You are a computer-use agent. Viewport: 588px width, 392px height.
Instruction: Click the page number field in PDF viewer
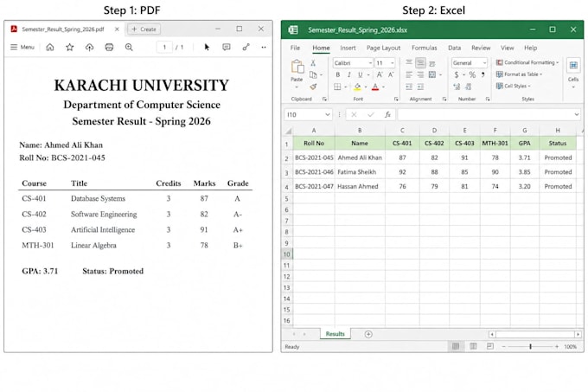[x=164, y=47]
